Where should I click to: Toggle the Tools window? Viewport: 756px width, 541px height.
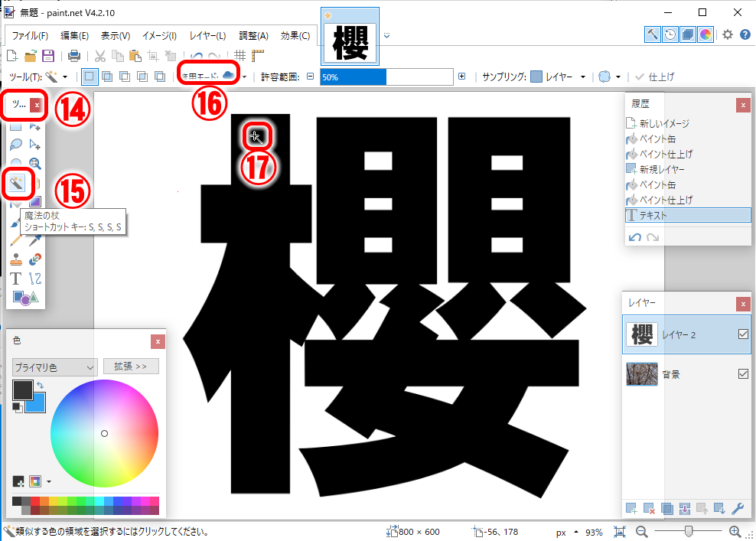point(653,34)
